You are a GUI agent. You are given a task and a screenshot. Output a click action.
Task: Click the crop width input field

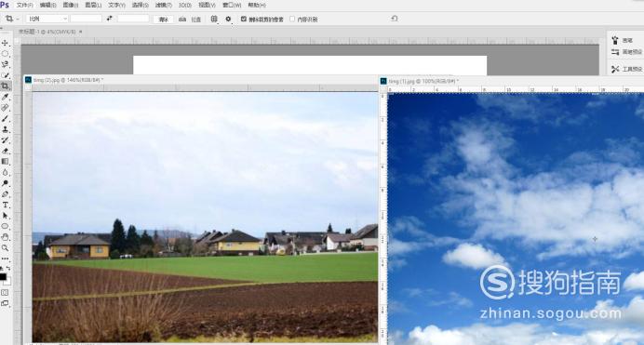pos(86,19)
